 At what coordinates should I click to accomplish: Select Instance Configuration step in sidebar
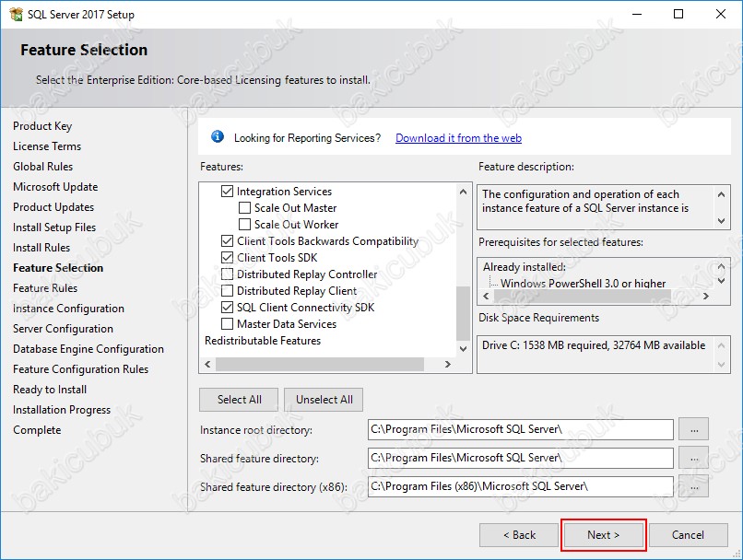[68, 309]
